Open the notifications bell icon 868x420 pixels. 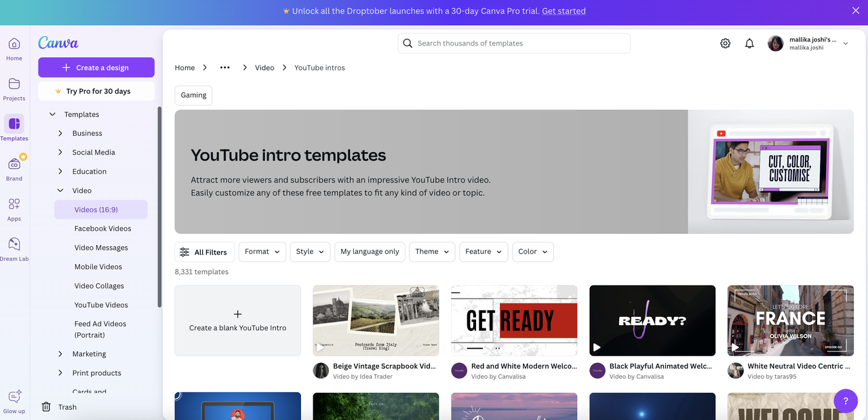coord(749,43)
